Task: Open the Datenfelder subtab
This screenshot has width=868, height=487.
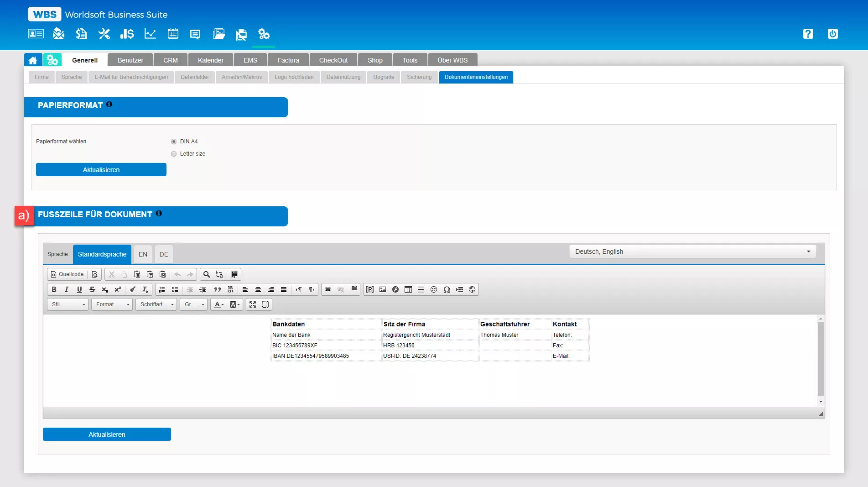Action: tap(195, 77)
